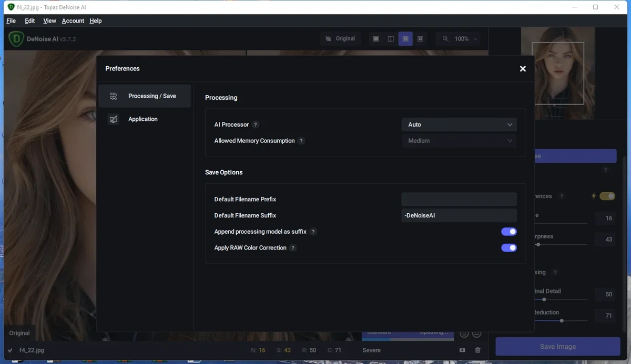This screenshot has height=364, width=631.
Task: Click the Default Filename Prefix field
Action: pyautogui.click(x=459, y=199)
